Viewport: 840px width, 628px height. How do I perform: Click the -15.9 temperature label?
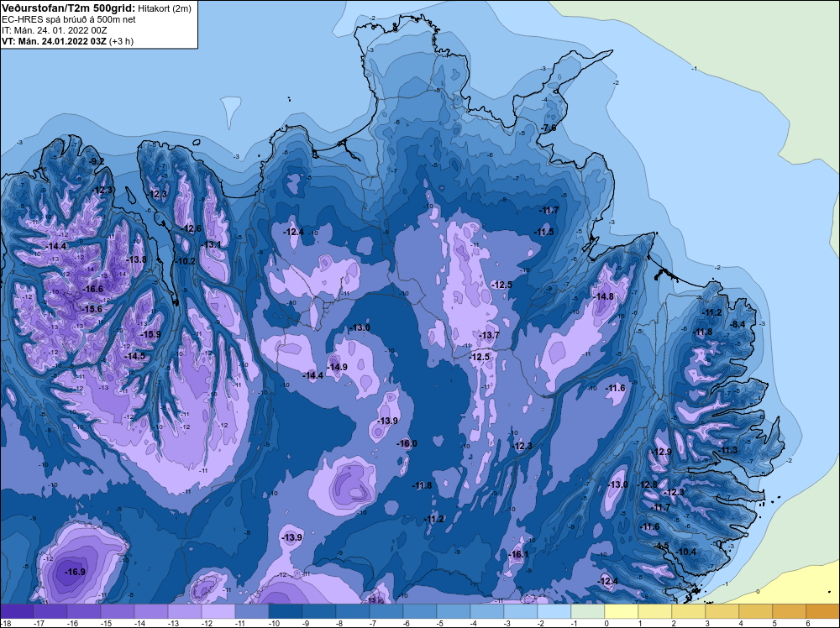[150, 335]
